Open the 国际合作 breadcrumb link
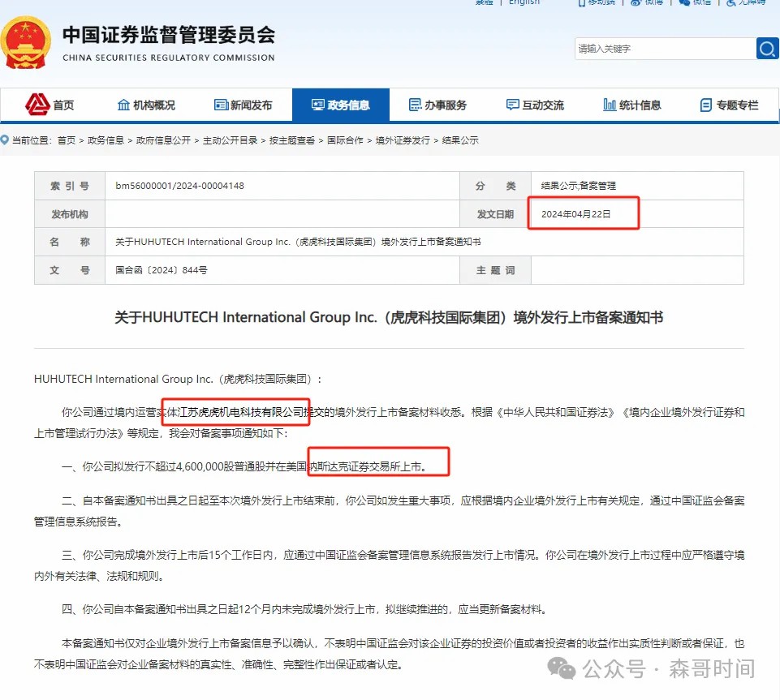Image resolution: width=780 pixels, height=700 pixels. click(345, 140)
